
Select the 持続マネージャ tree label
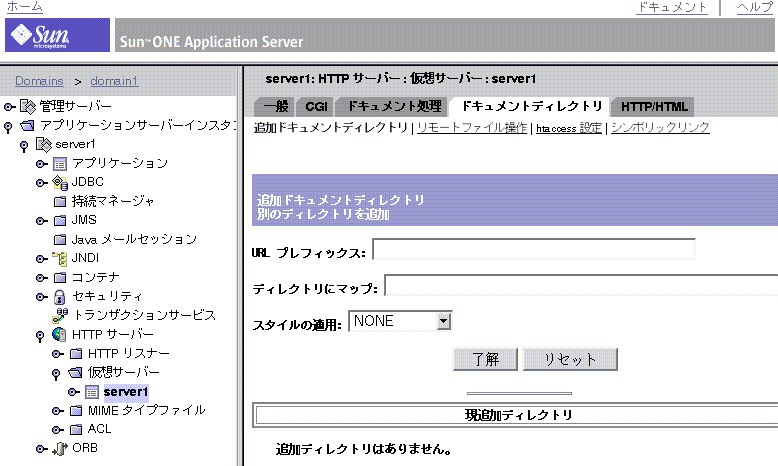113,201
